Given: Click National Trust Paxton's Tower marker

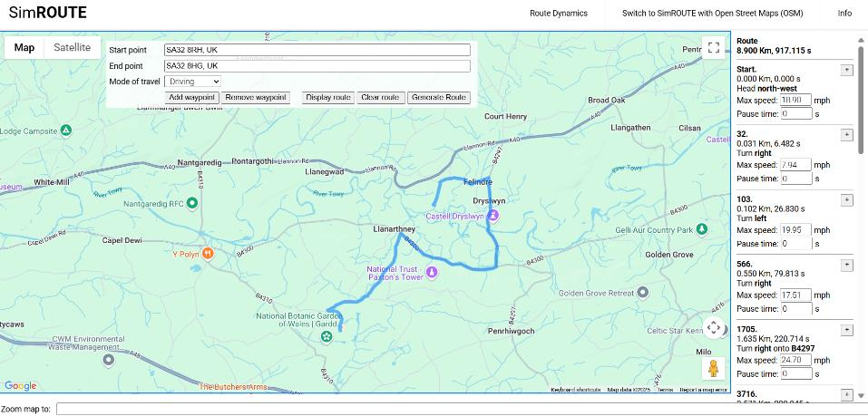Looking at the screenshot, I should point(432,270).
